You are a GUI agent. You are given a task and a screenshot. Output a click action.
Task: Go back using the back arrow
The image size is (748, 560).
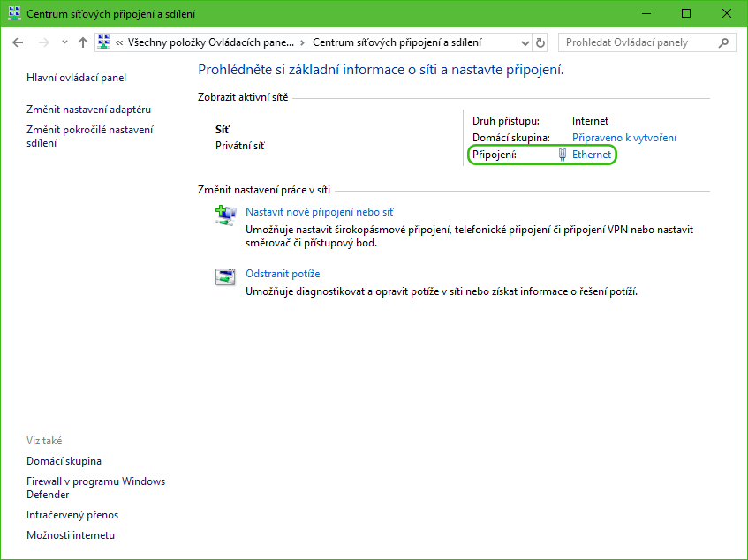(19, 42)
